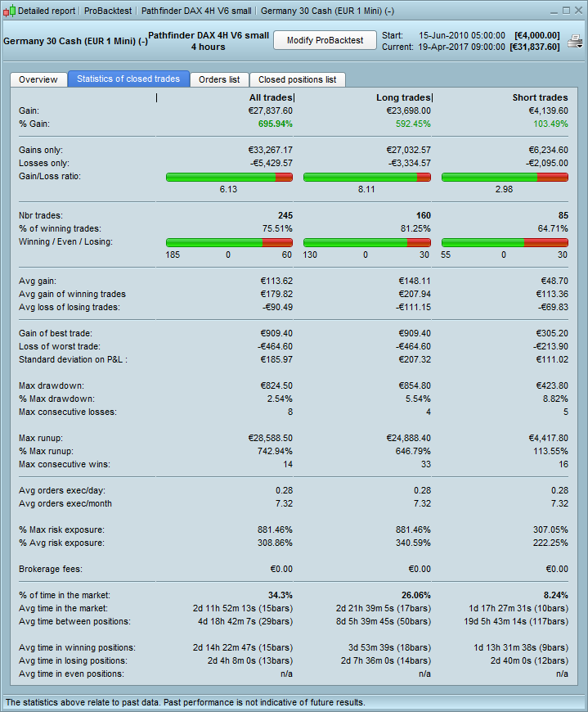The height and width of the screenshot is (712, 588).
Task: Click the 2.54% max drawdown value
Action: [280, 399]
